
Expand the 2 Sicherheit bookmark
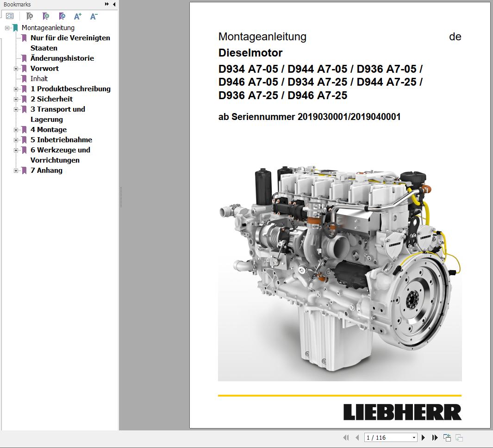pos(16,99)
